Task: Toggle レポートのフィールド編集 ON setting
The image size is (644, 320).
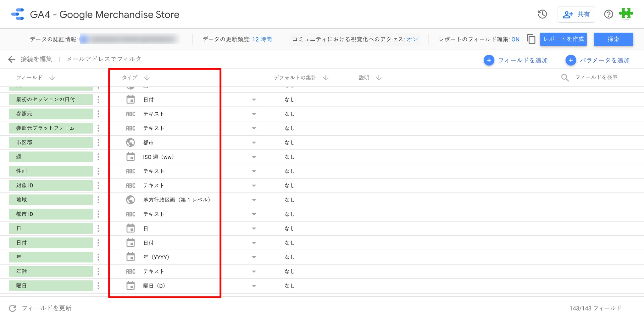Action: 515,39
